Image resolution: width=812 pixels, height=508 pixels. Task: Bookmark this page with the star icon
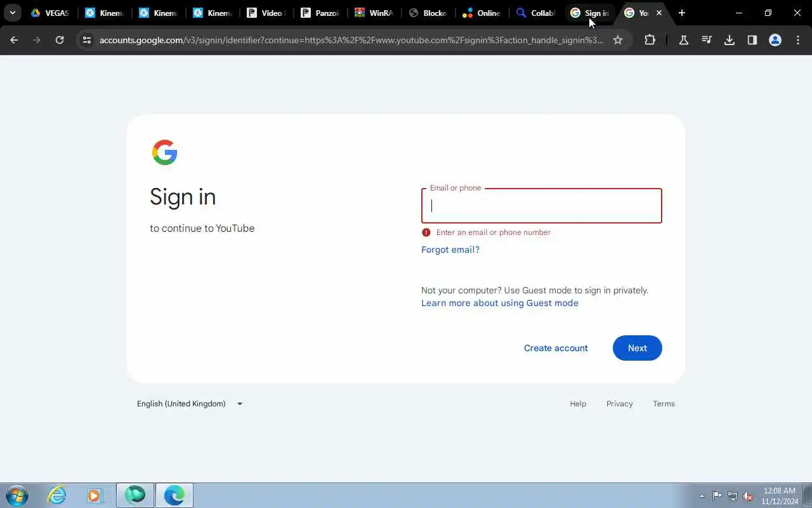(x=618, y=40)
